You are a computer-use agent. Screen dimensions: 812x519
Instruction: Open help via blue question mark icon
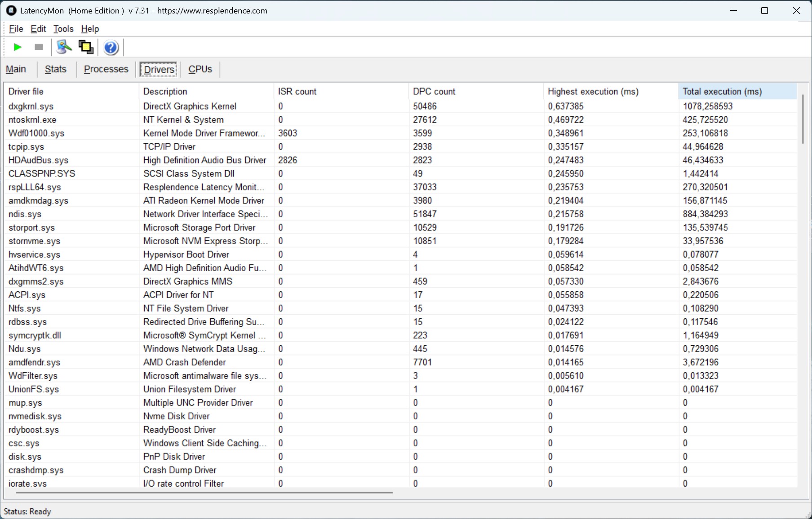(111, 47)
